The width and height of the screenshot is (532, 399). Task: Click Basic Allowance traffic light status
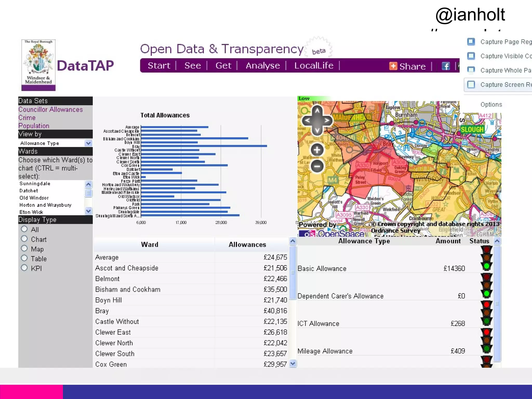tap(487, 258)
